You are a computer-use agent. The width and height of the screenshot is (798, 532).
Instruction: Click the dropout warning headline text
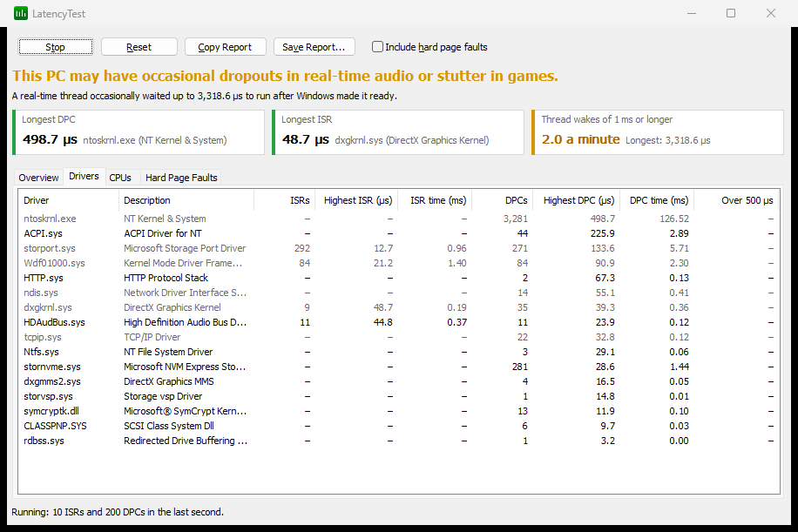[x=285, y=76]
